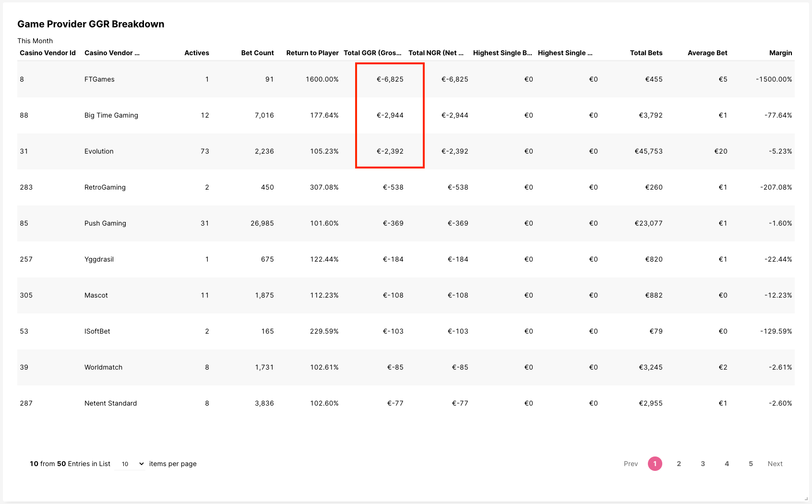The image size is (812, 504).
Task: Sort by Total Bets column header
Action: pyautogui.click(x=646, y=53)
